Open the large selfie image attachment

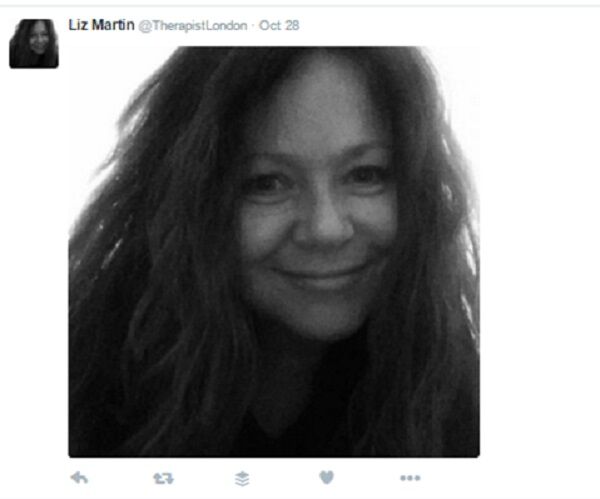(274, 252)
